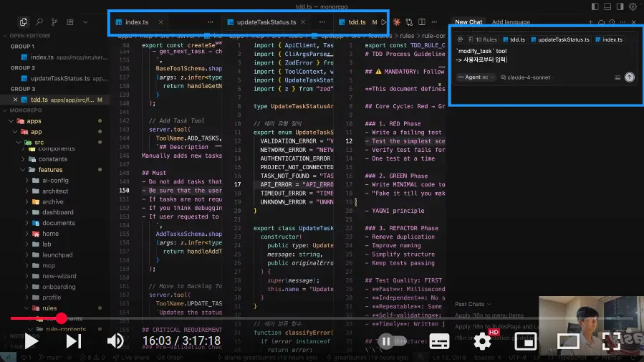Viewport: 644px width, 362px height.
Task: Open chat panel more options
Action: pyautogui.click(x=623, y=22)
